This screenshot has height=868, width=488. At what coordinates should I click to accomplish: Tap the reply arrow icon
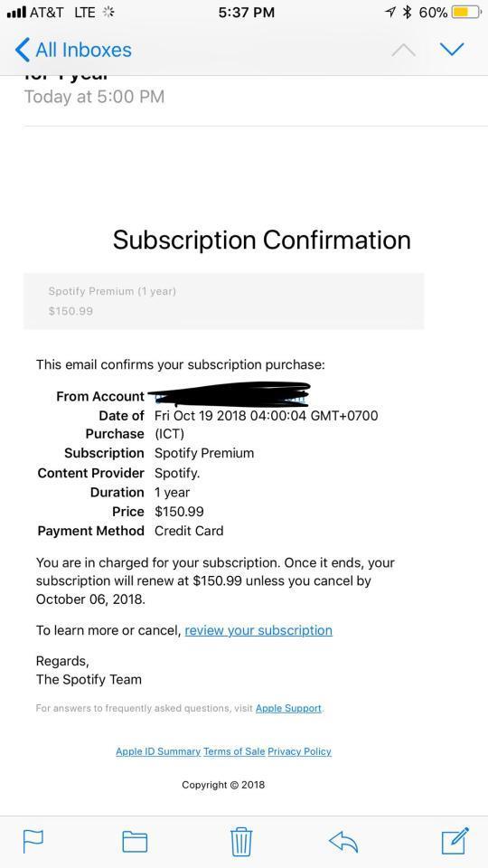point(343,842)
